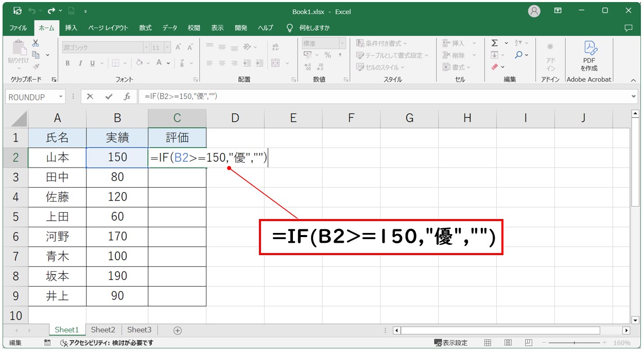Decrease font size with the small A
Viewport: 644px width, 352px height.
click(190, 47)
